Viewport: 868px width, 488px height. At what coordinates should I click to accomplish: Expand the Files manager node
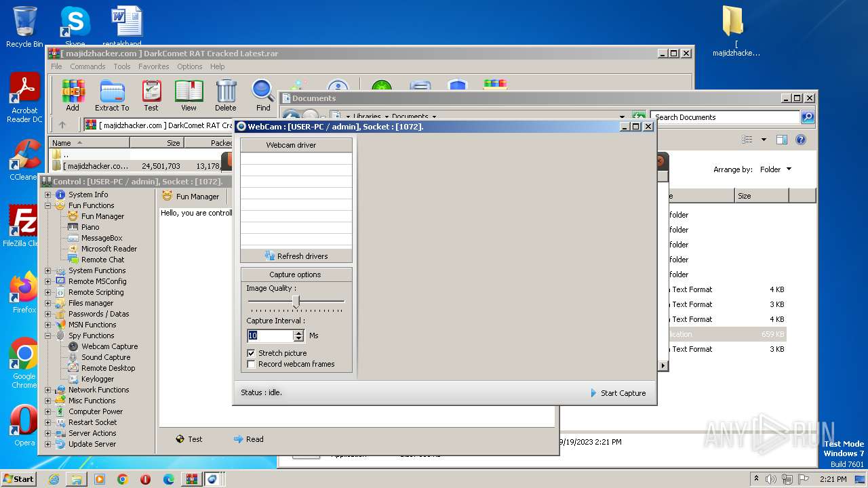coord(48,303)
